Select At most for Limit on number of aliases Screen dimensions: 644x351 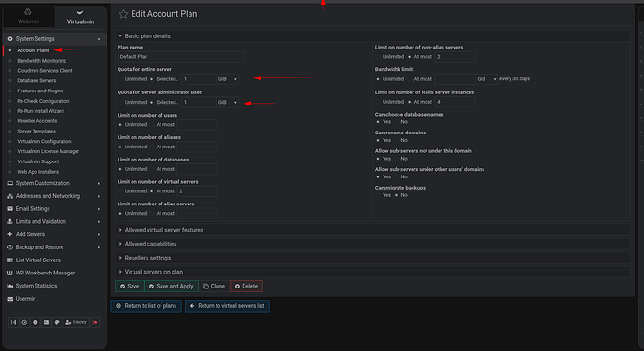pyautogui.click(x=151, y=147)
